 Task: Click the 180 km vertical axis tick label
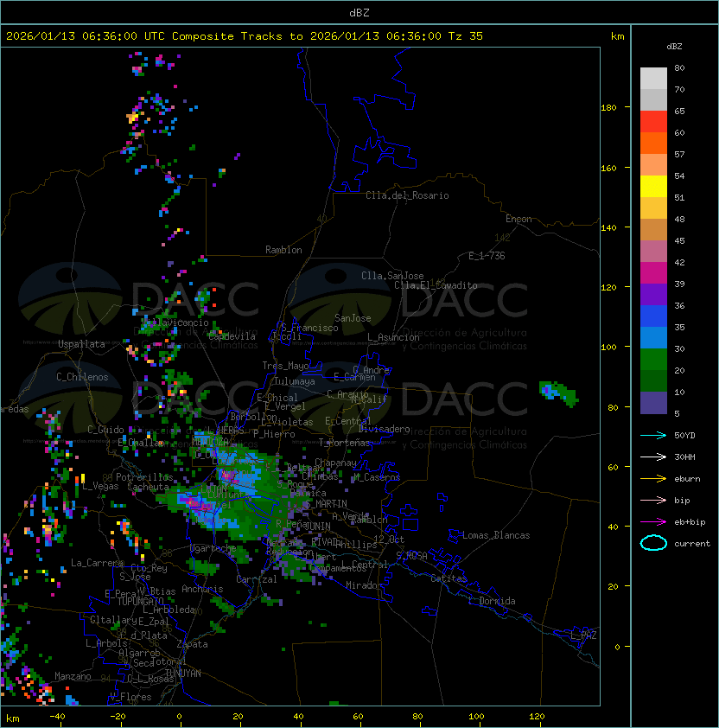[x=608, y=108]
